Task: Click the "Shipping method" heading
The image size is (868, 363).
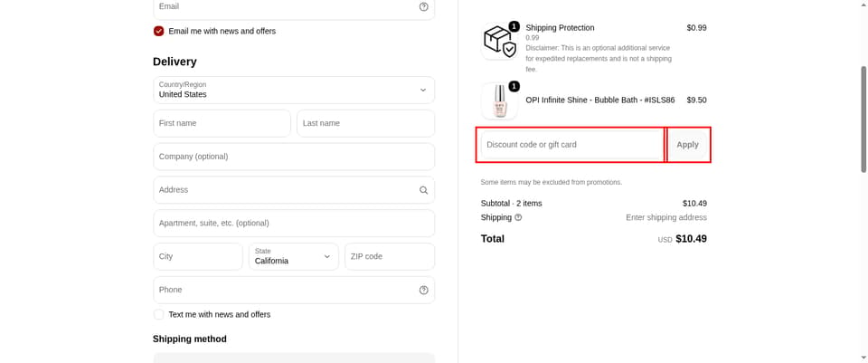Action: [190, 339]
